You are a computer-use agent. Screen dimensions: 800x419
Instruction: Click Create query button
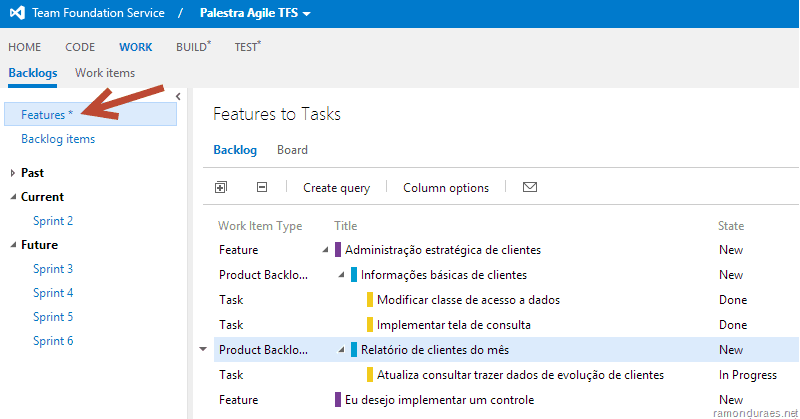click(337, 188)
